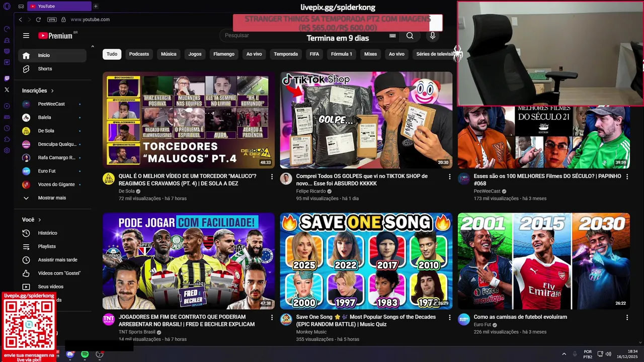Open Playlists in sidebar
Image resolution: width=644 pixels, height=362 pixels.
[52, 246]
